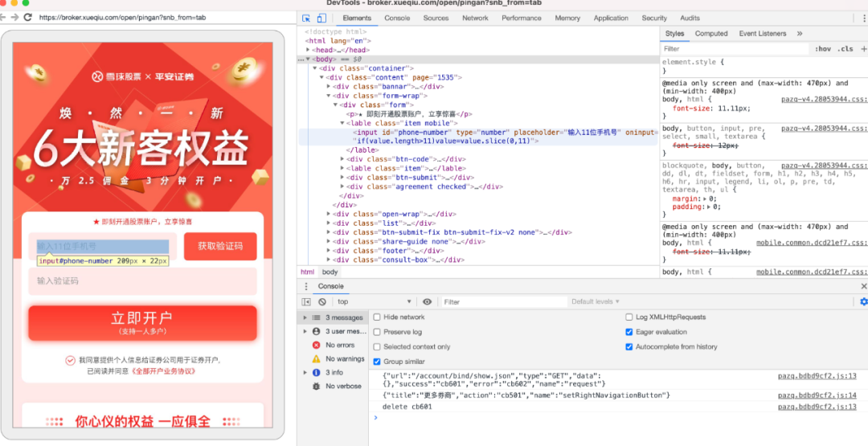Uncheck Group similar checkbox
The height and width of the screenshot is (446, 868).
click(x=377, y=362)
